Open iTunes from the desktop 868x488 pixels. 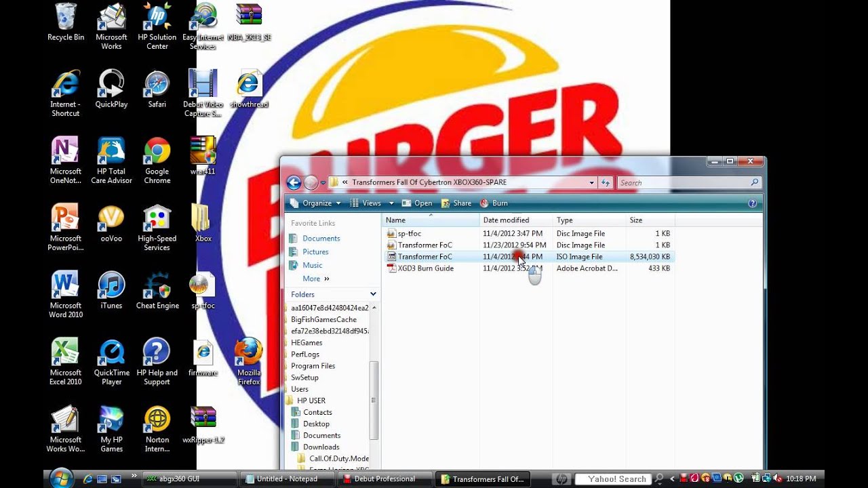(x=111, y=291)
